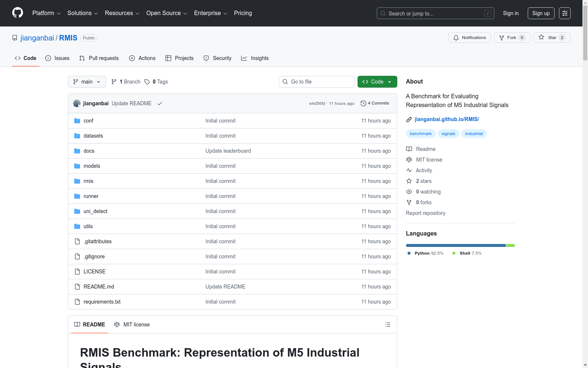
Task: Expand the Open Source menu
Action: coord(167,13)
